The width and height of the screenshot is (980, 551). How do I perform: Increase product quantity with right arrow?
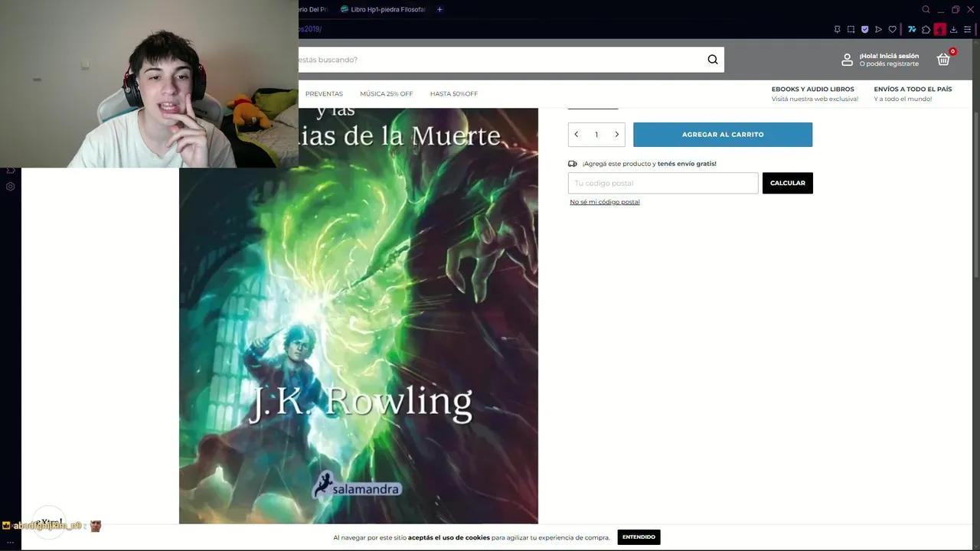coord(616,135)
